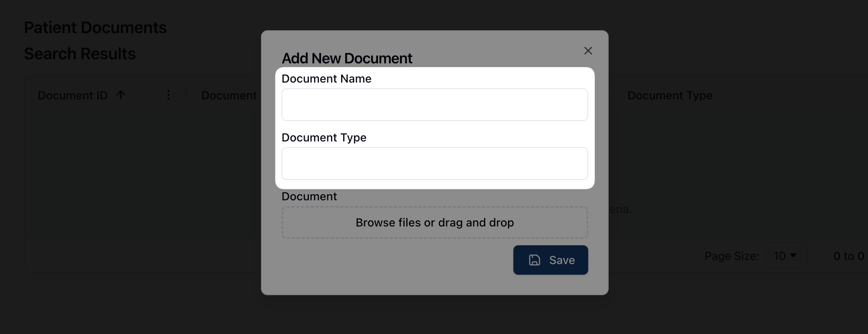
Task: Click the Search Results heading
Action: [x=80, y=54]
